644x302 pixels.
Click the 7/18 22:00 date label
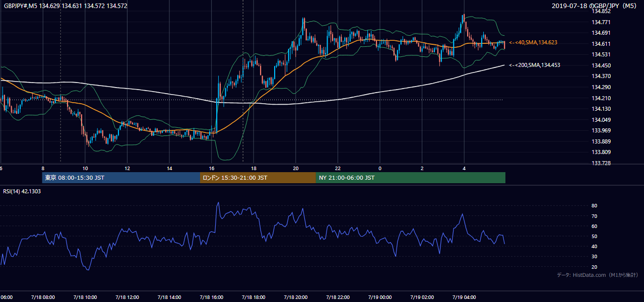point(338,297)
